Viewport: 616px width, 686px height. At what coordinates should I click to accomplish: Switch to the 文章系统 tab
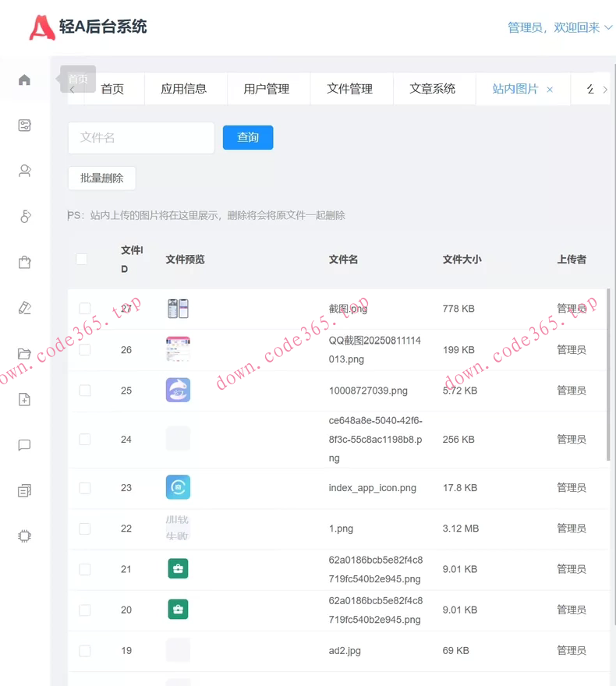432,89
